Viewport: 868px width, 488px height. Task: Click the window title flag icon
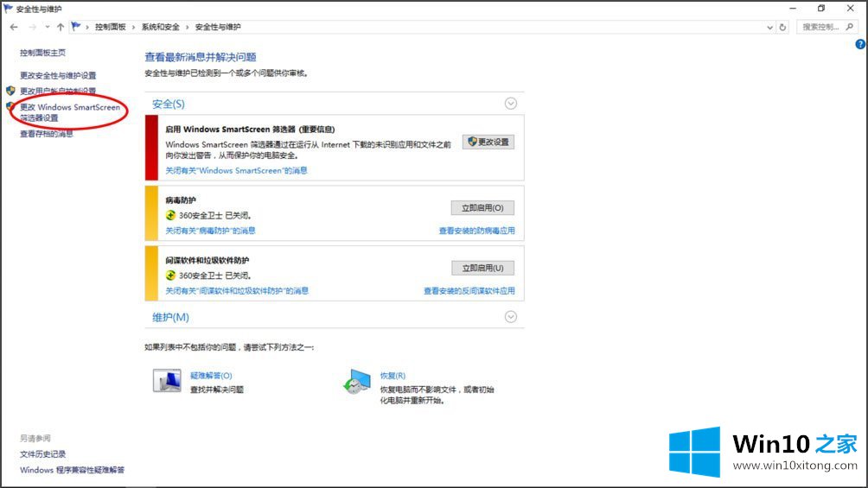pyautogui.click(x=8, y=9)
